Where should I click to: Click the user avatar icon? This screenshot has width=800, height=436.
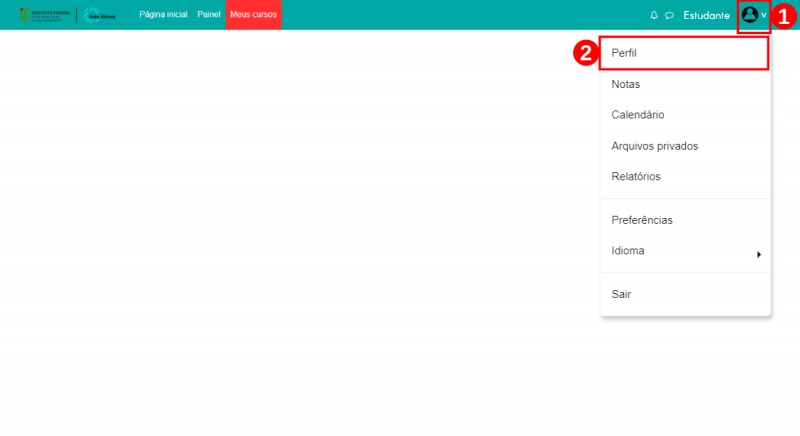[x=749, y=15]
